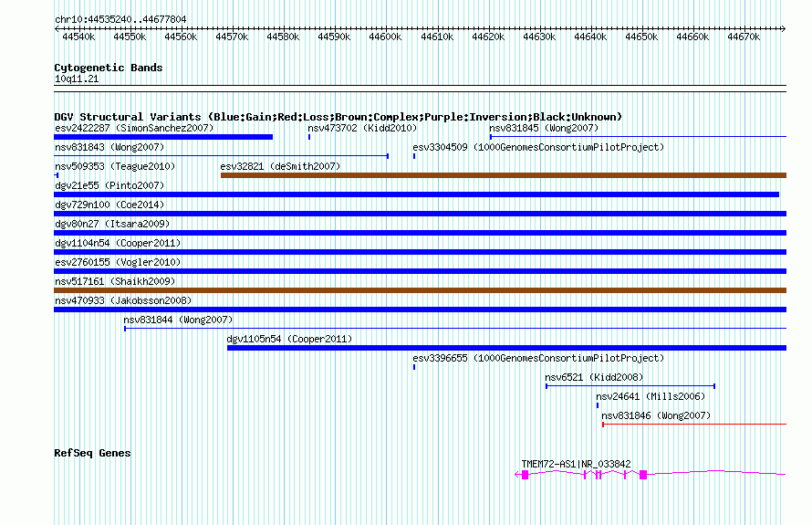
Task: Click the RefSeq Genes track title
Action: point(92,453)
